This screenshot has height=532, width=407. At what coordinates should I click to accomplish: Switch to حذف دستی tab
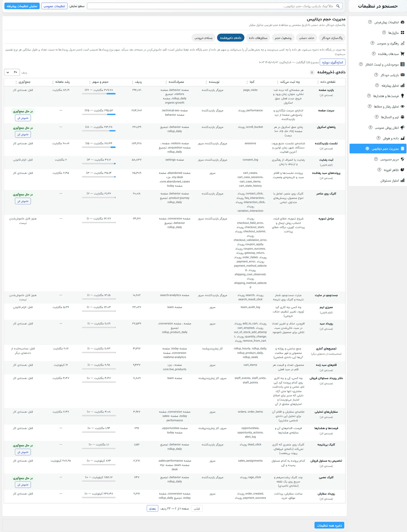pos(306,38)
